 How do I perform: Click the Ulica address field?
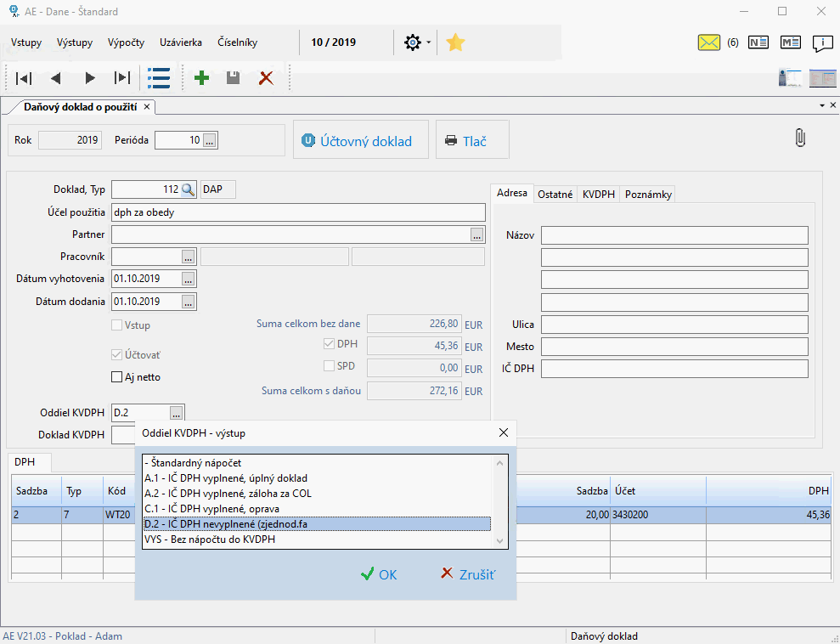(674, 325)
